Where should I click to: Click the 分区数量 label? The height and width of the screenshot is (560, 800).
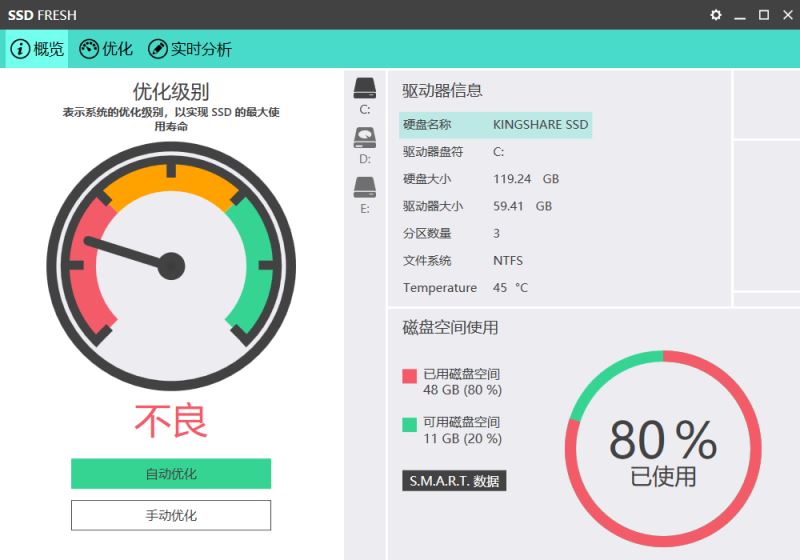[x=427, y=234]
